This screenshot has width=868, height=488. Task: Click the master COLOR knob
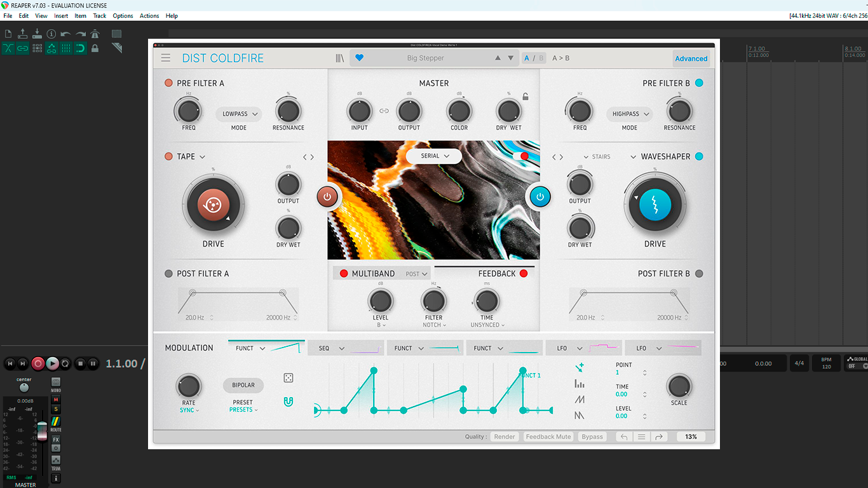[x=459, y=111]
